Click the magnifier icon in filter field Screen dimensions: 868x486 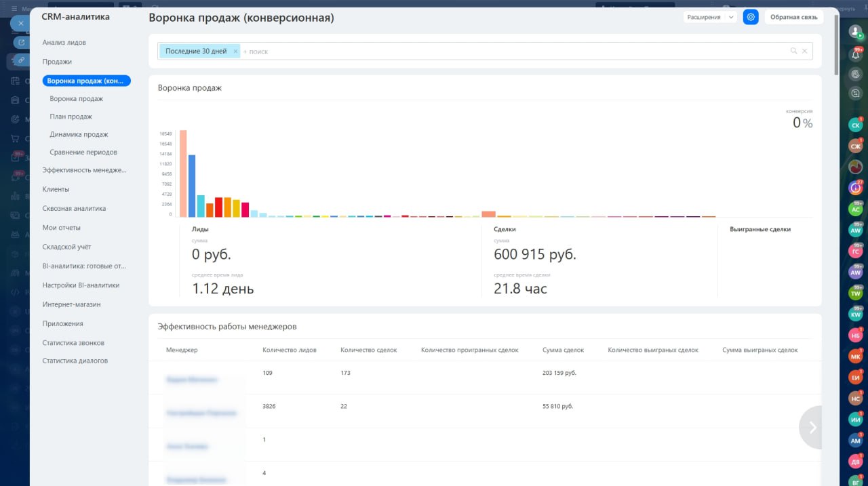click(793, 51)
